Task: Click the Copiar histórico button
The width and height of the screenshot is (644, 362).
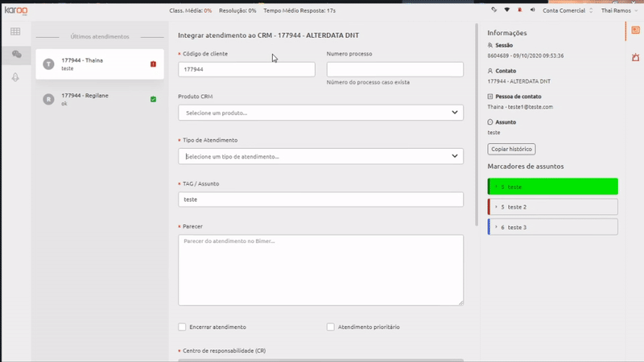Action: [x=511, y=149]
